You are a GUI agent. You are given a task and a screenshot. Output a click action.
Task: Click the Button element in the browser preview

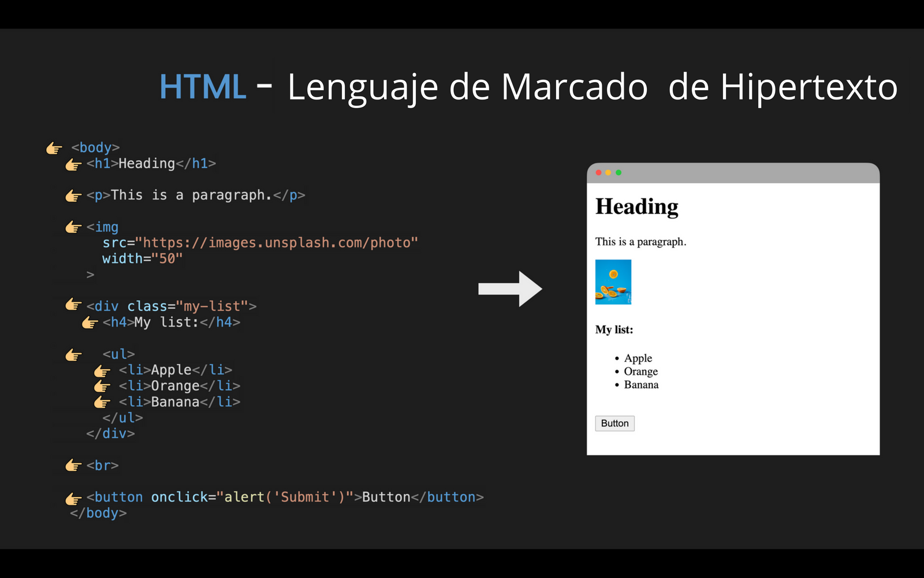tap(614, 423)
